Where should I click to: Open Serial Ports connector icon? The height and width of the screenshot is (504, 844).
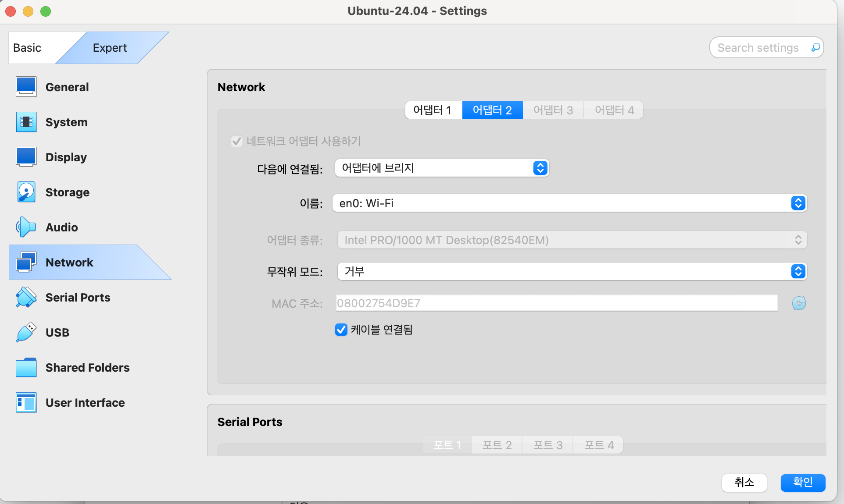pos(26,297)
